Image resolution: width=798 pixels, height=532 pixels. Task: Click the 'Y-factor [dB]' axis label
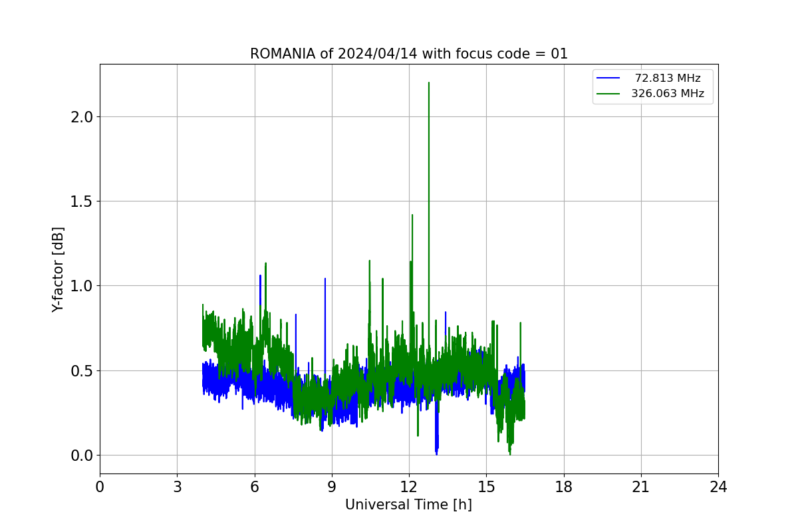click(x=59, y=269)
